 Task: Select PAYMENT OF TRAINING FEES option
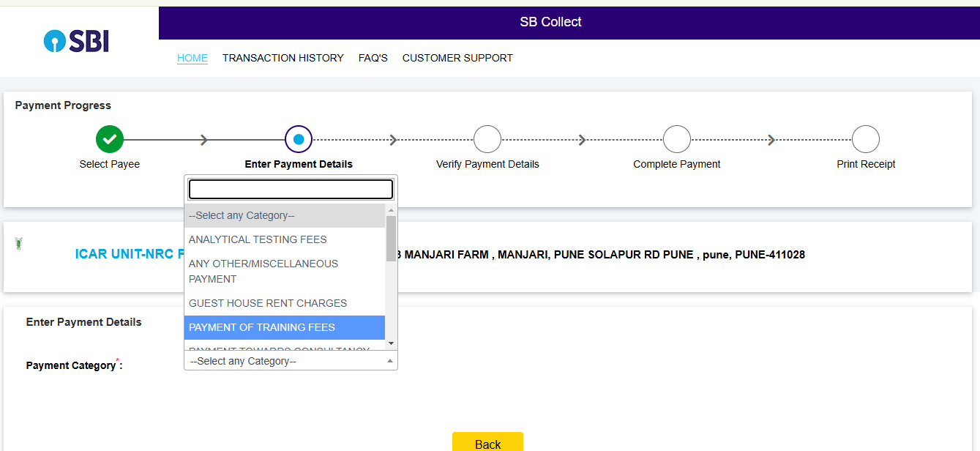coord(285,327)
